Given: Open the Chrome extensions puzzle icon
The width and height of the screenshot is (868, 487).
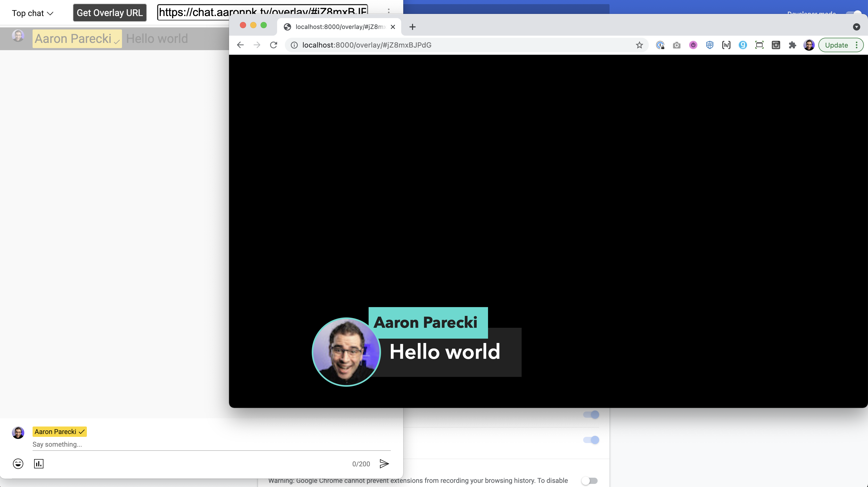Looking at the screenshot, I should pos(792,45).
